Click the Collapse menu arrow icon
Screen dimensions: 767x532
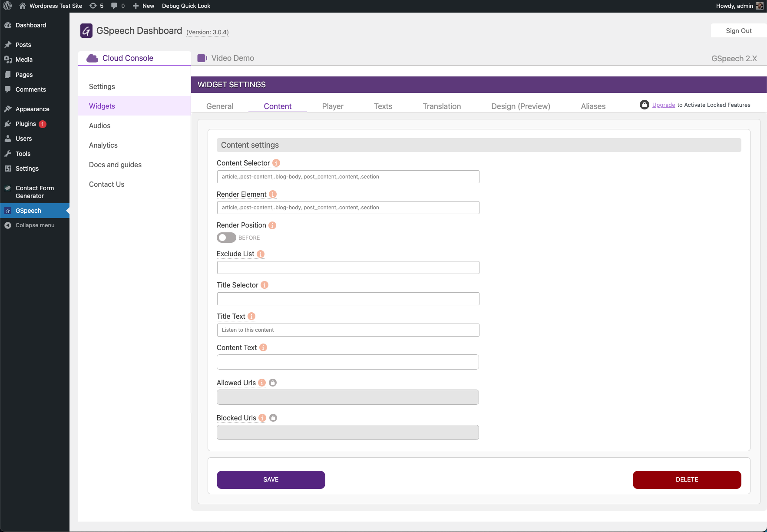(8, 225)
